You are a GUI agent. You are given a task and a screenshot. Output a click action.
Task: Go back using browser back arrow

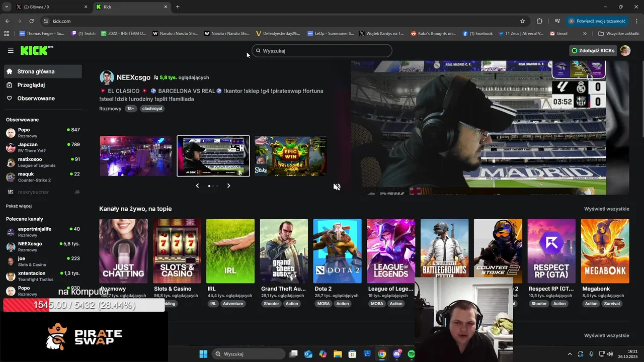[7, 21]
